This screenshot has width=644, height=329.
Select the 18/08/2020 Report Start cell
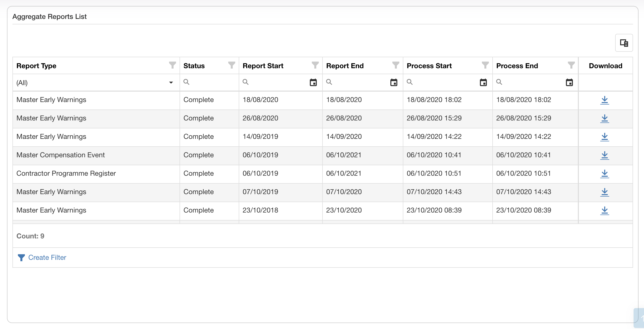(x=280, y=100)
